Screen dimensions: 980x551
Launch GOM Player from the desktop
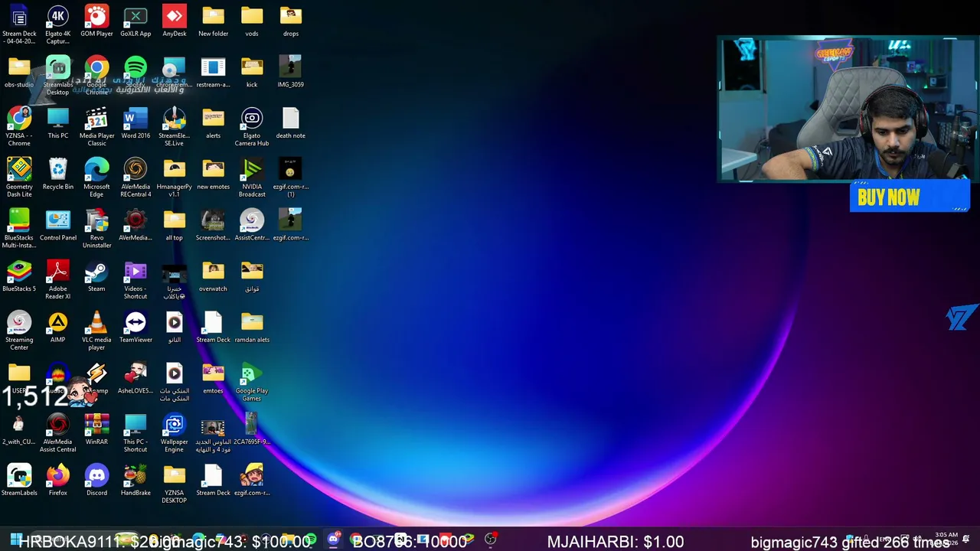(x=96, y=21)
